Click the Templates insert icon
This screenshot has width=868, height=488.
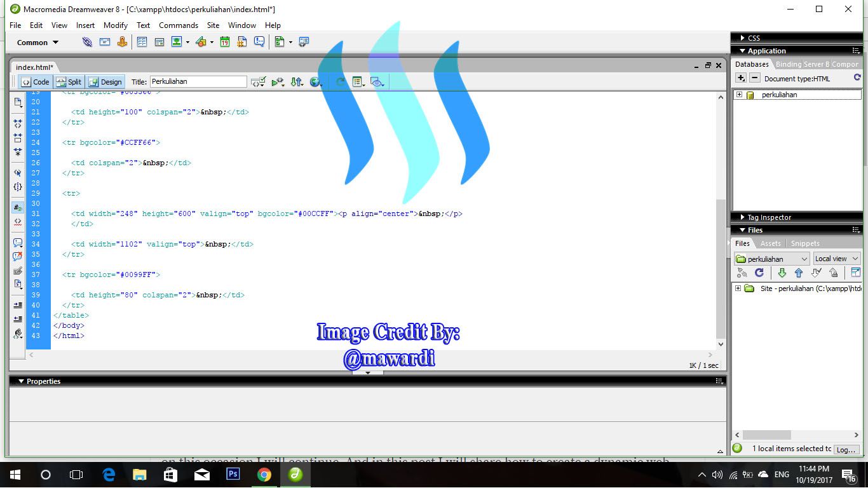coord(280,42)
